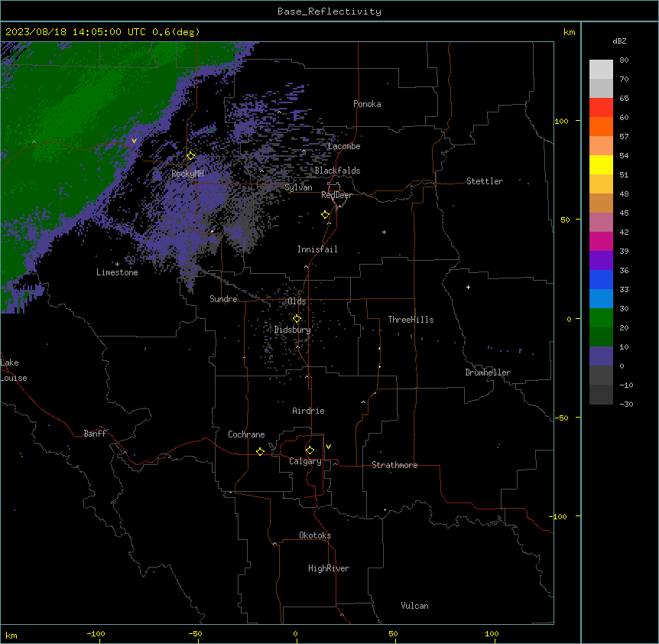Viewport: 659px width, 644px height.
Task: Click the Blackfalds city label
Action: tap(337, 171)
